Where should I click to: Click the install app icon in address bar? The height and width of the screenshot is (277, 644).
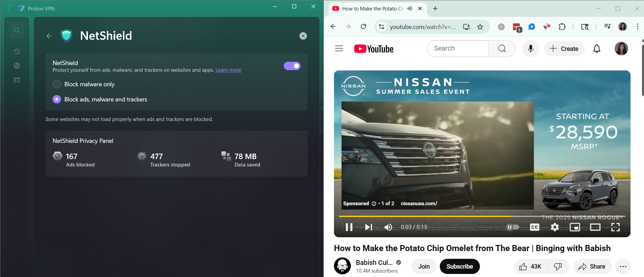[466, 27]
